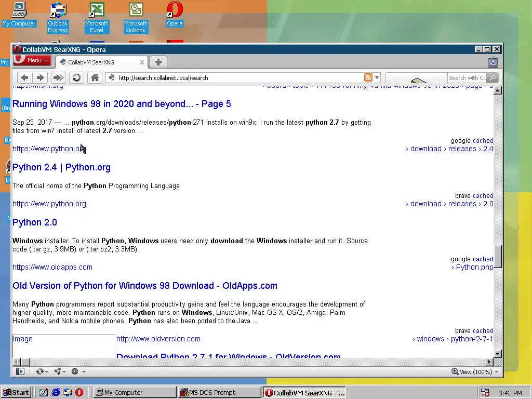This screenshot has width=532, height=399.
Task: Expand the Opera Turbo dropdown arrow
Action: (x=84, y=371)
